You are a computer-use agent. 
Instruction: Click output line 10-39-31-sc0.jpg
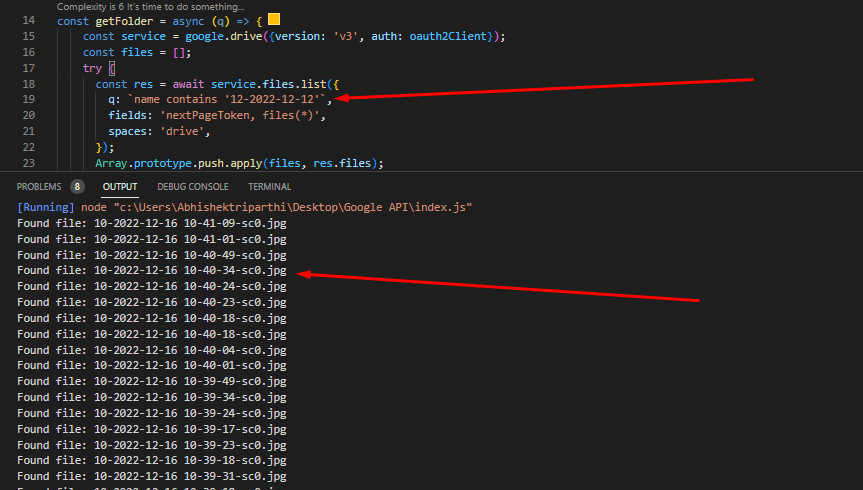click(x=151, y=476)
